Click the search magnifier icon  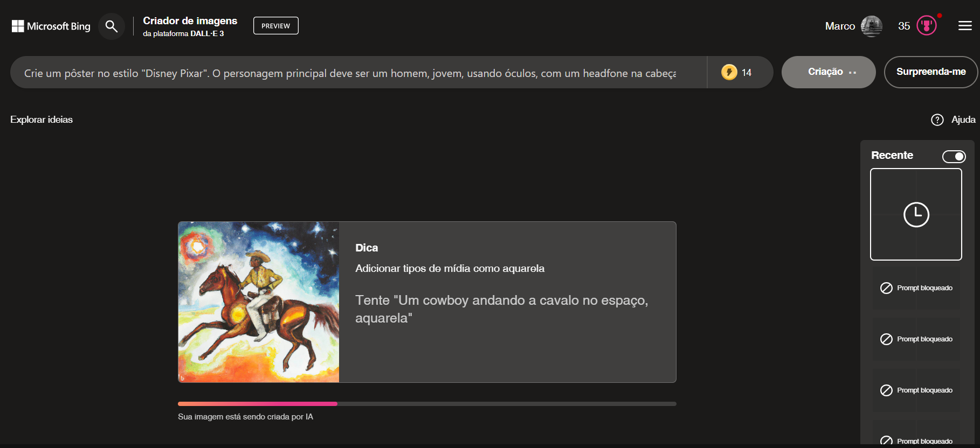click(112, 26)
